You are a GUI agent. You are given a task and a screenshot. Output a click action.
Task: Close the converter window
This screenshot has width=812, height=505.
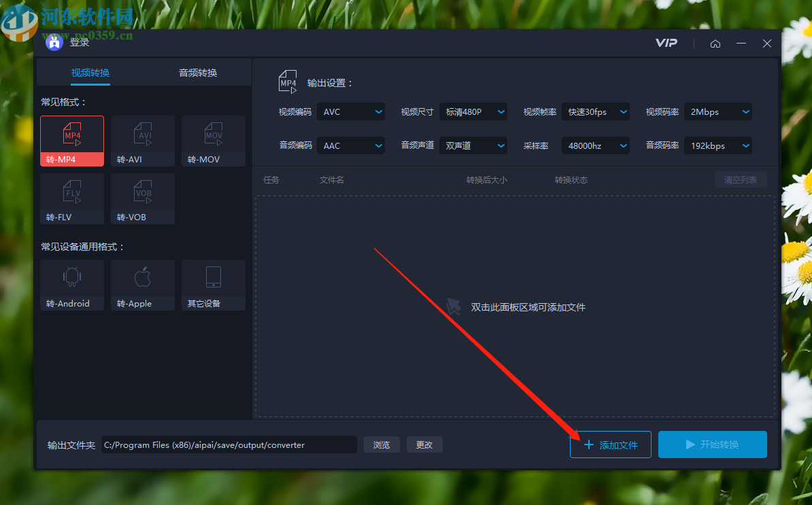point(767,43)
